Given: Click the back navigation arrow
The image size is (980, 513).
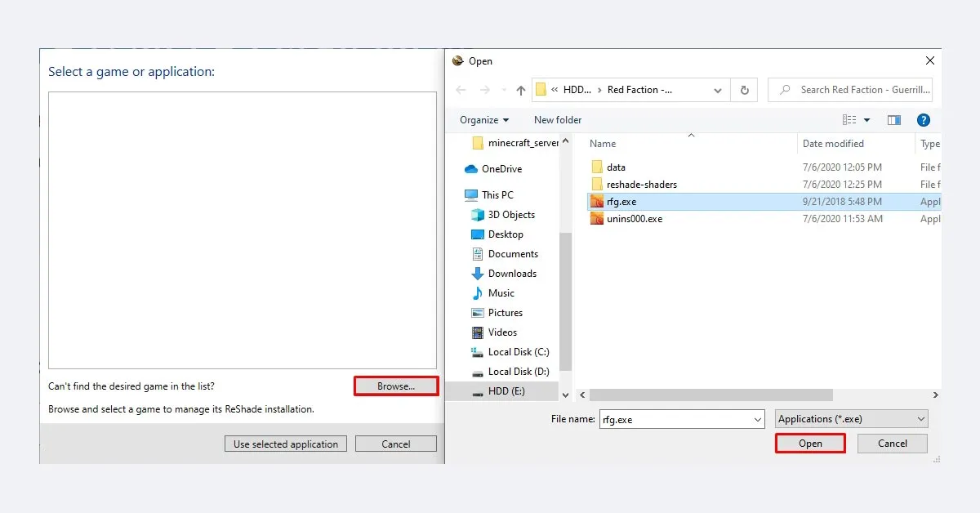Looking at the screenshot, I should coord(460,90).
